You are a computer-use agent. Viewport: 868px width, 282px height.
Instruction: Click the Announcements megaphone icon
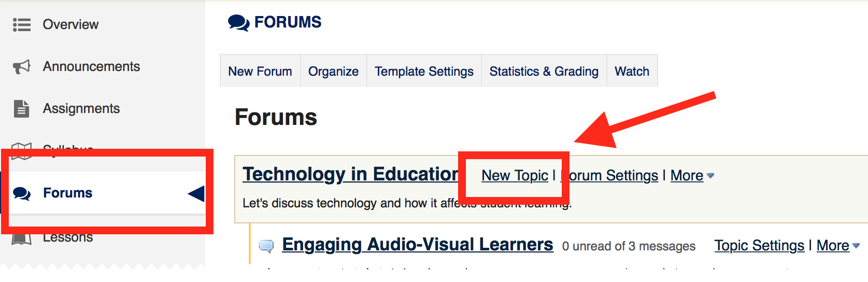click(21, 66)
